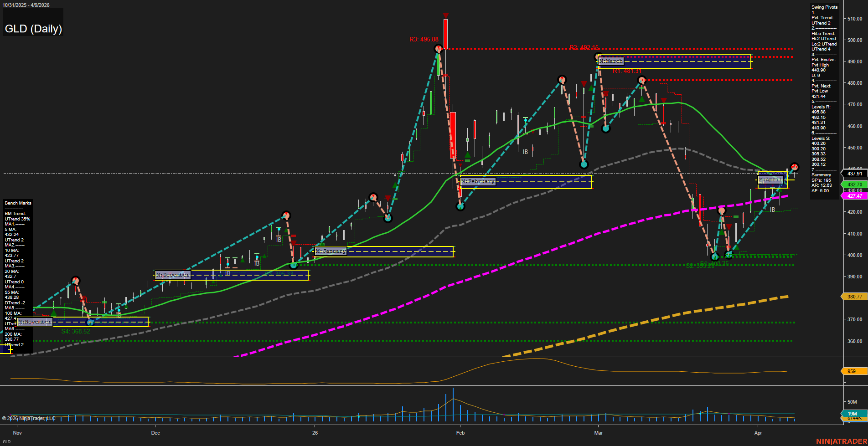868x446 pixels.
Task: Expand the M:March monthly range box
Action: coord(611,61)
